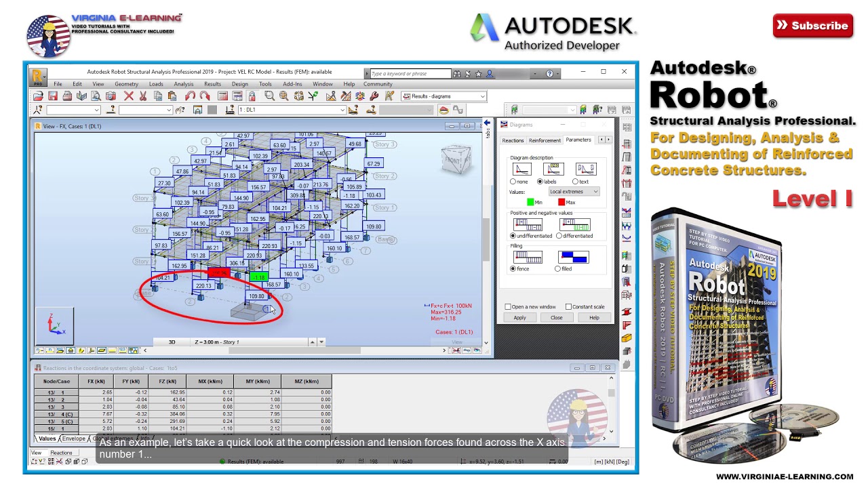Click the Open project folder icon
Screen dimensions: 868x488
point(38,96)
